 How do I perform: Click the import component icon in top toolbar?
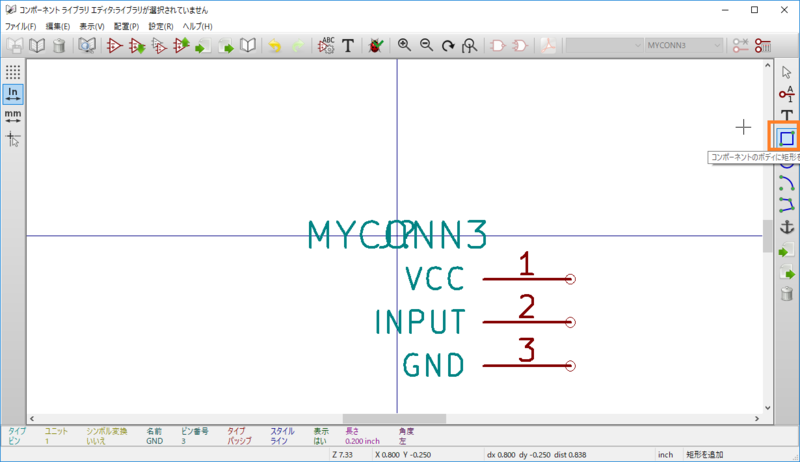coord(203,46)
